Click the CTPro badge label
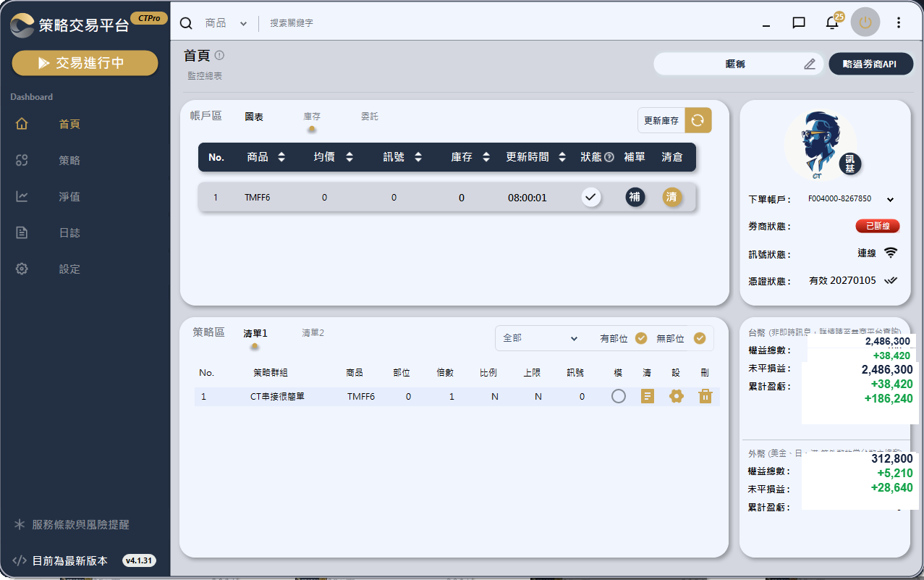The width and height of the screenshot is (924, 580). point(149,18)
